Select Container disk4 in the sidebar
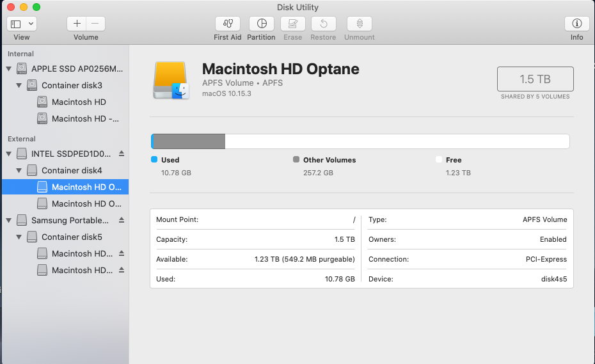Screen dimensions: 595x364 65,170
